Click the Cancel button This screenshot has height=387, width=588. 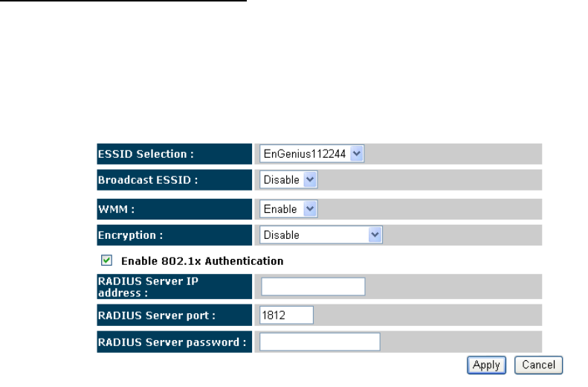[538, 365]
